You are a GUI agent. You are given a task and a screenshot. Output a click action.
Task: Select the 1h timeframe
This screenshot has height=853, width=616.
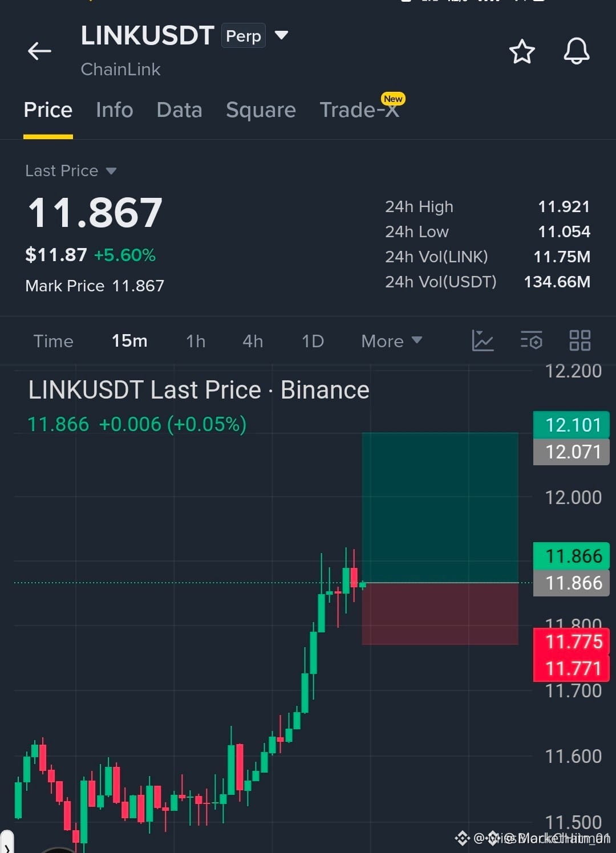196,341
